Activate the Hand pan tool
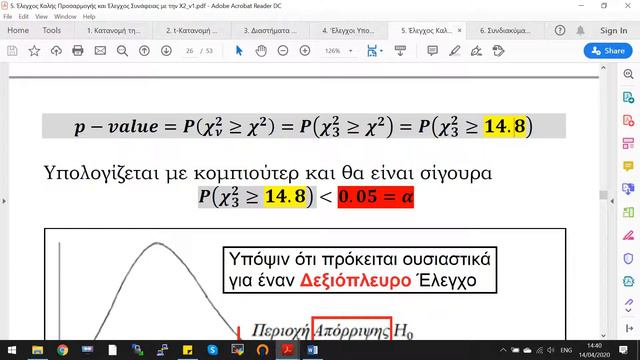This screenshot has height=360, width=640. (261, 51)
